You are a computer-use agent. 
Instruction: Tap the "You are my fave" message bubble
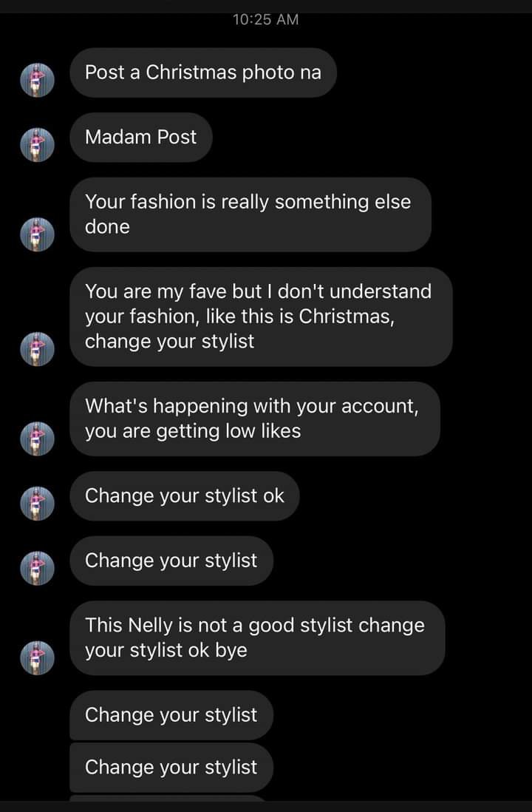click(x=260, y=316)
